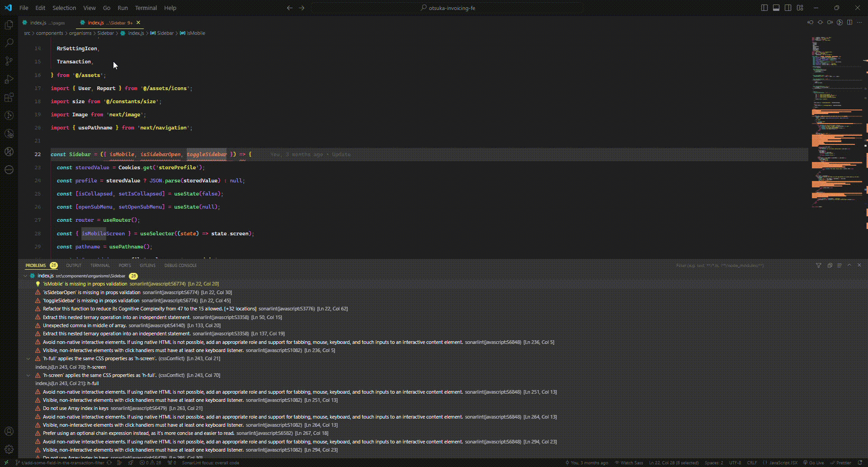Collapse the 'h-screen' cssConflict problem row
868x467 pixels.
pos(28,375)
